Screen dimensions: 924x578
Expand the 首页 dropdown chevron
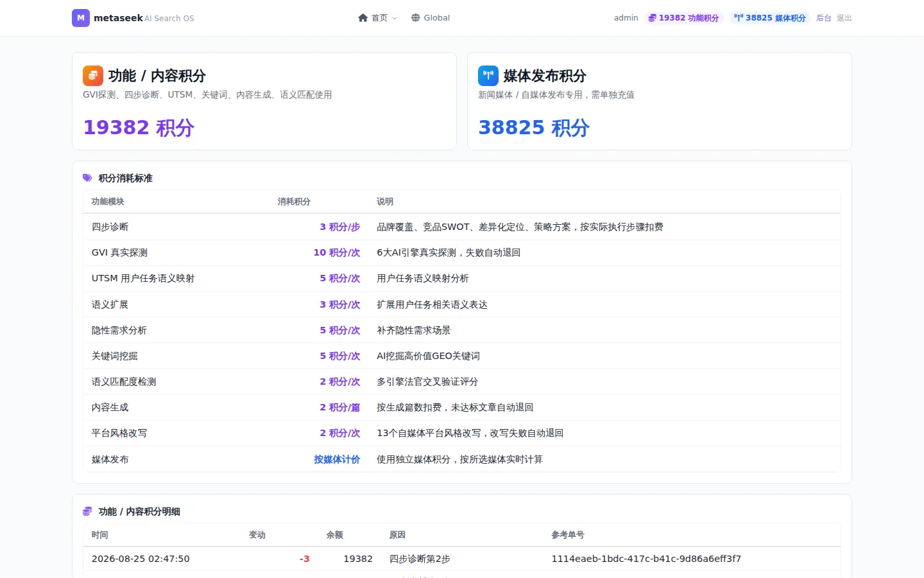point(395,18)
